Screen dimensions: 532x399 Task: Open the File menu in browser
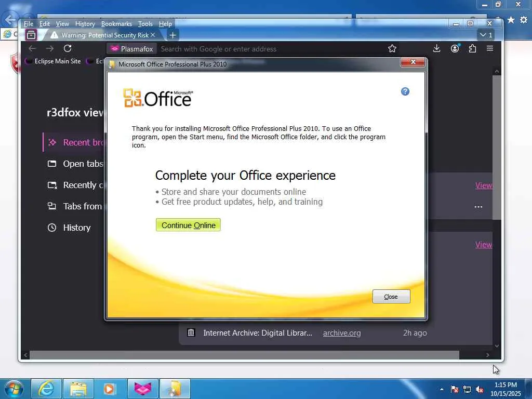(x=29, y=24)
